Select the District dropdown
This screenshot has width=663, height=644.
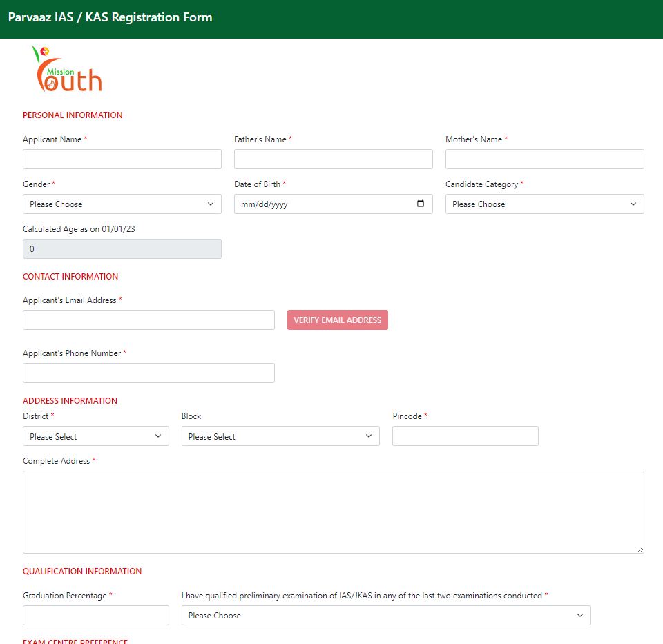95,436
